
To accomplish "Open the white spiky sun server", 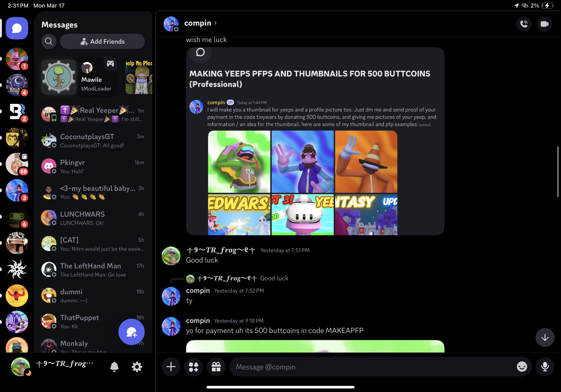I will (17, 269).
